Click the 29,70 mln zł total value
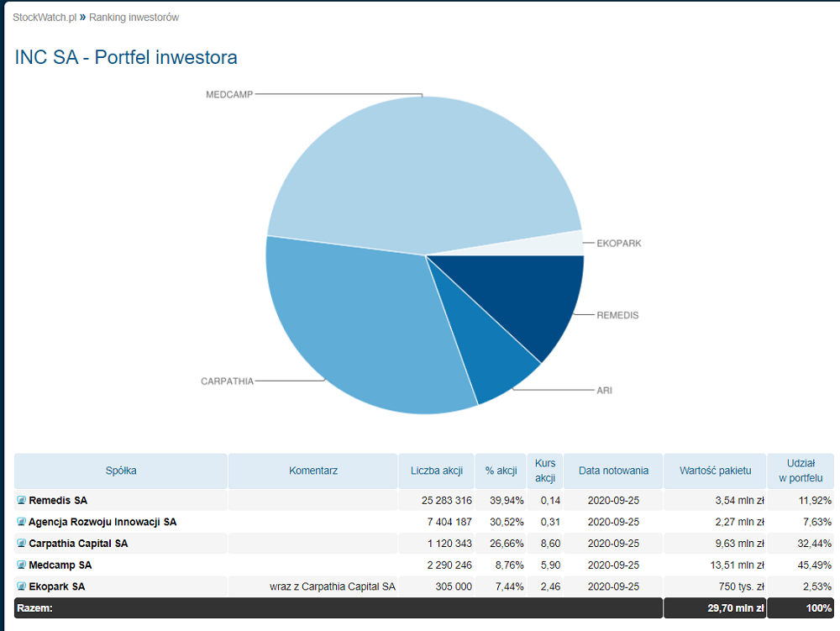The height and width of the screenshot is (631, 840). pos(736,608)
